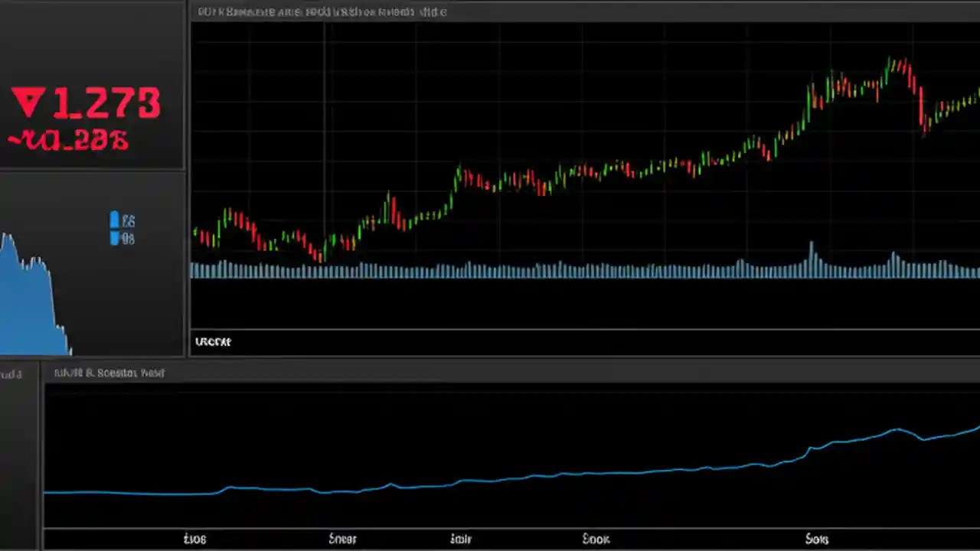
Task: Select the blue legend marker for first series
Action: (115, 220)
